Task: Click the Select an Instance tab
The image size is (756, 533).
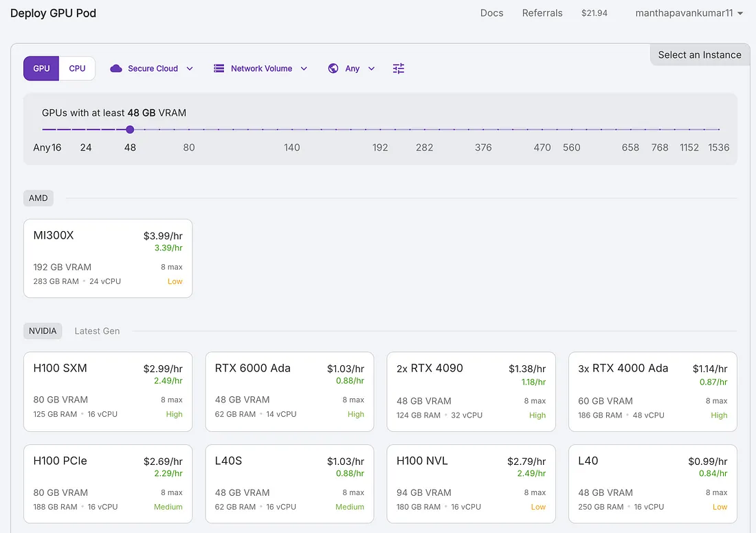Action: [x=700, y=55]
